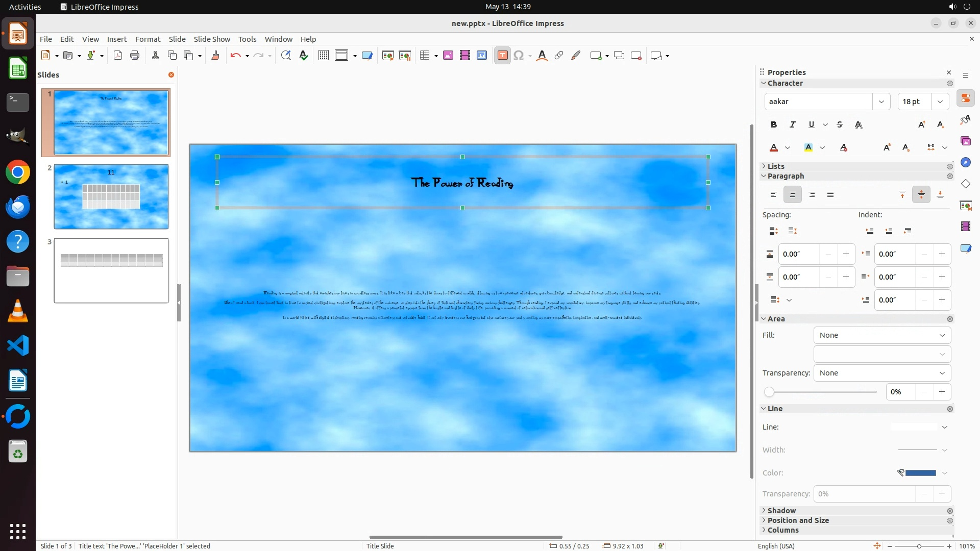Click the Insert Hyperlink toolbar icon

(559, 56)
